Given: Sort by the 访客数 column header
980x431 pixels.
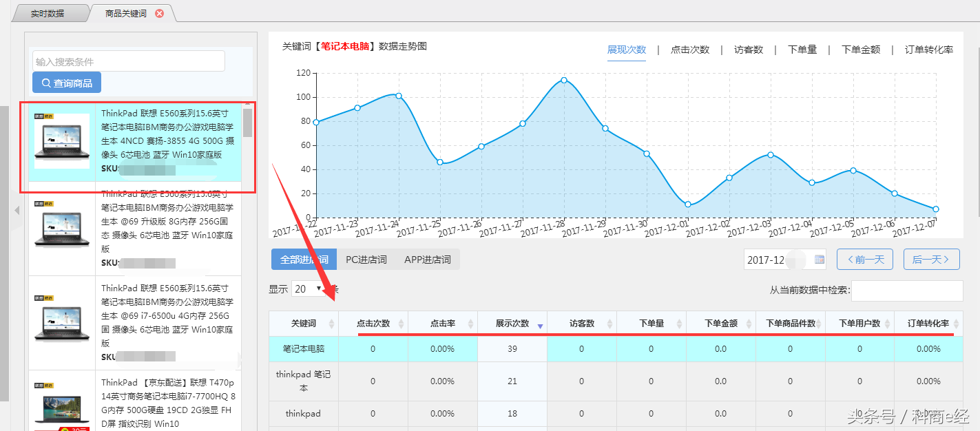Looking at the screenshot, I should [x=582, y=323].
